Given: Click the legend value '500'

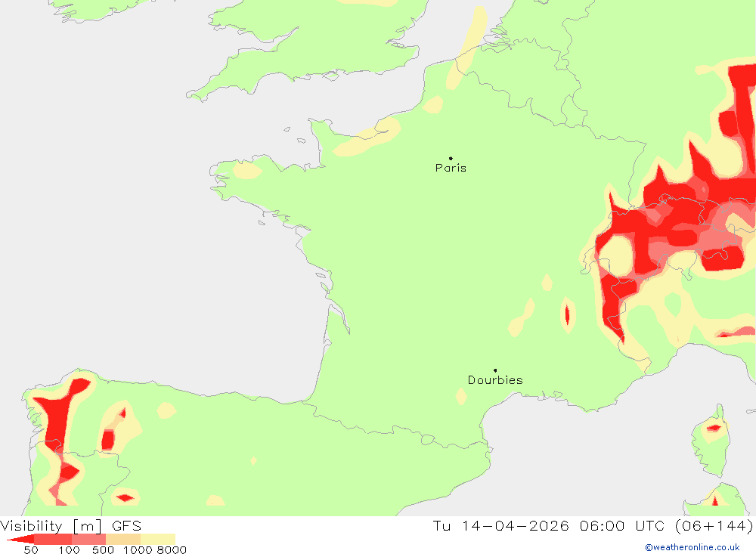Looking at the screenshot, I should [x=103, y=550].
